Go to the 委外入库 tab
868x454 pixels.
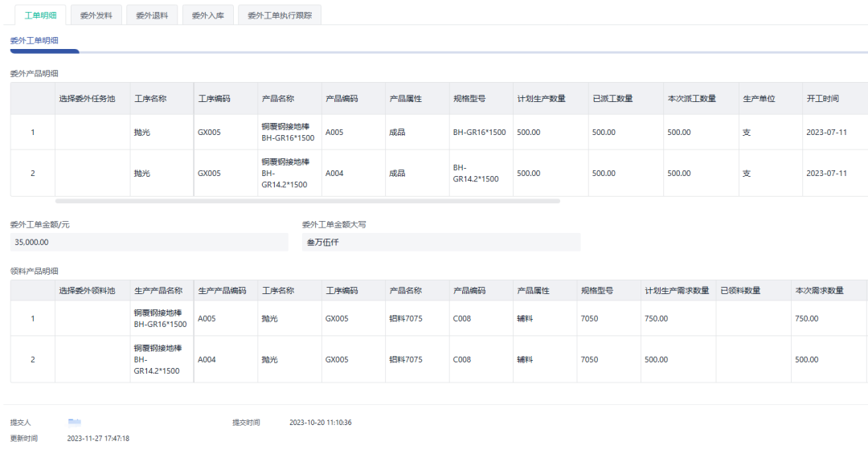[207, 15]
